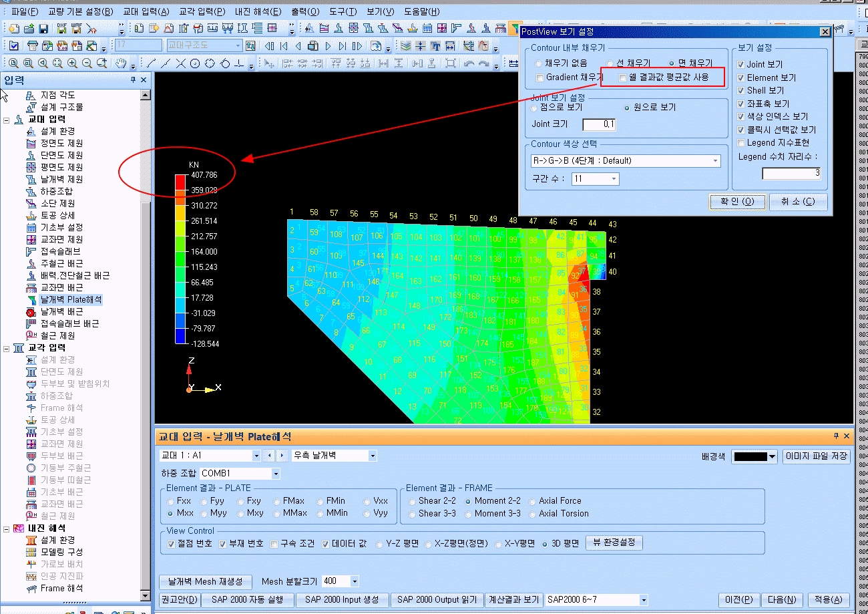This screenshot has width=868, height=614.
Task: Click the 날개벽 Mesh 재생성 button
Action: [x=206, y=582]
